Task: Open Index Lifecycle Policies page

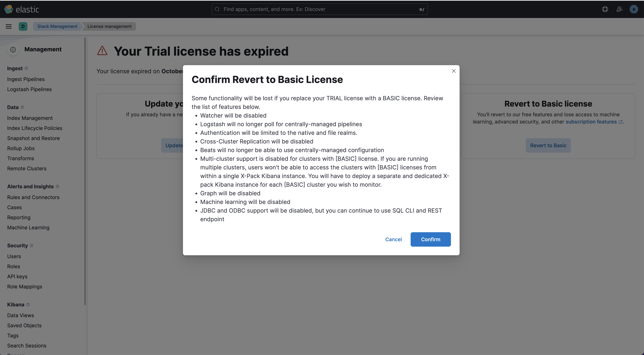Action: pyautogui.click(x=35, y=128)
